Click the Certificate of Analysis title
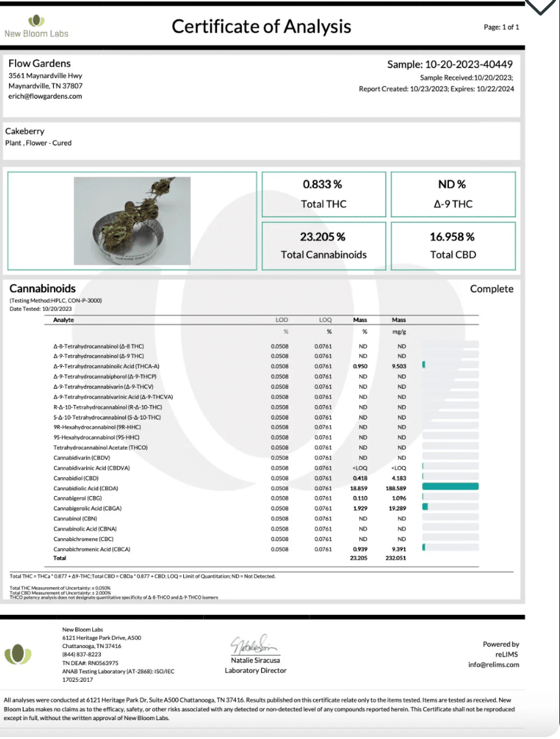The width and height of the screenshot is (560, 739). click(261, 27)
